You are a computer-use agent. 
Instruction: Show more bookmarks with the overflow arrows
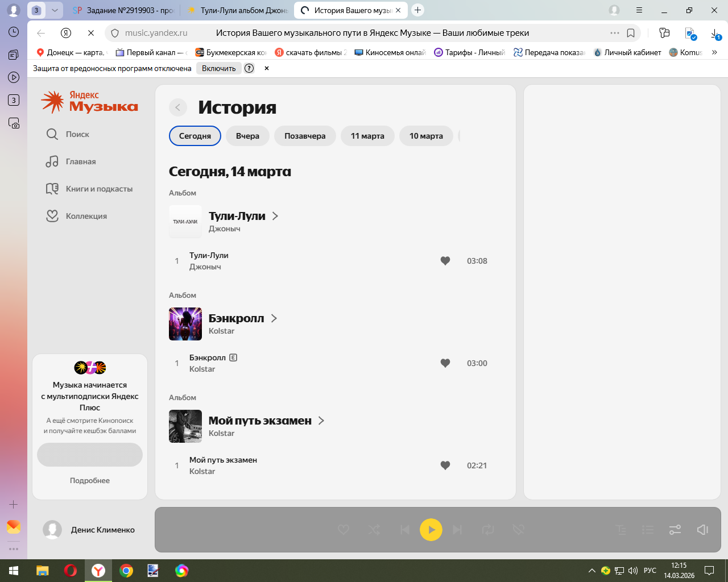(714, 52)
